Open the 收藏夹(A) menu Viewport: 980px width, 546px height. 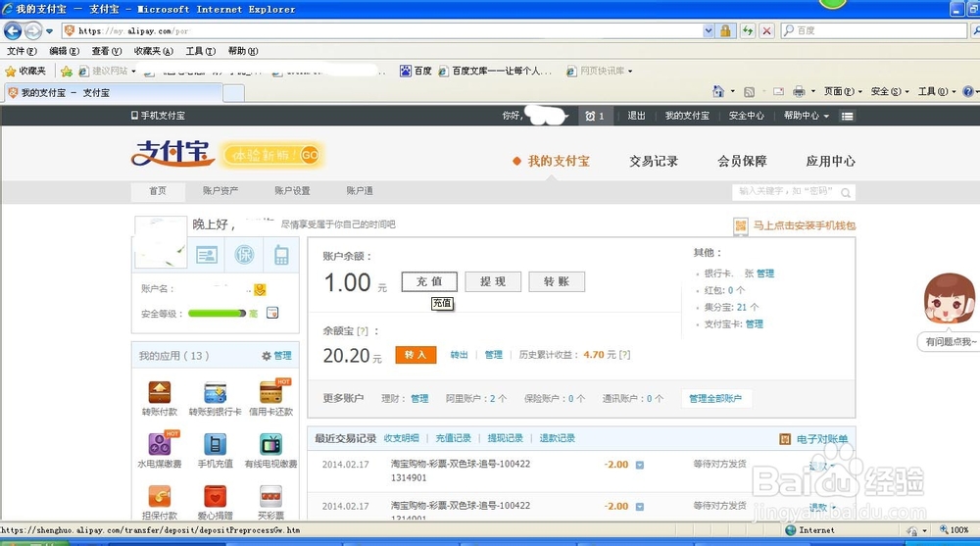(153, 51)
